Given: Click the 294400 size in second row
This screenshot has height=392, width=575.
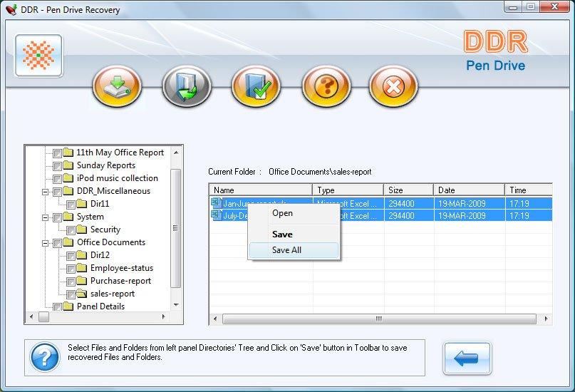Looking at the screenshot, I should coord(401,216).
